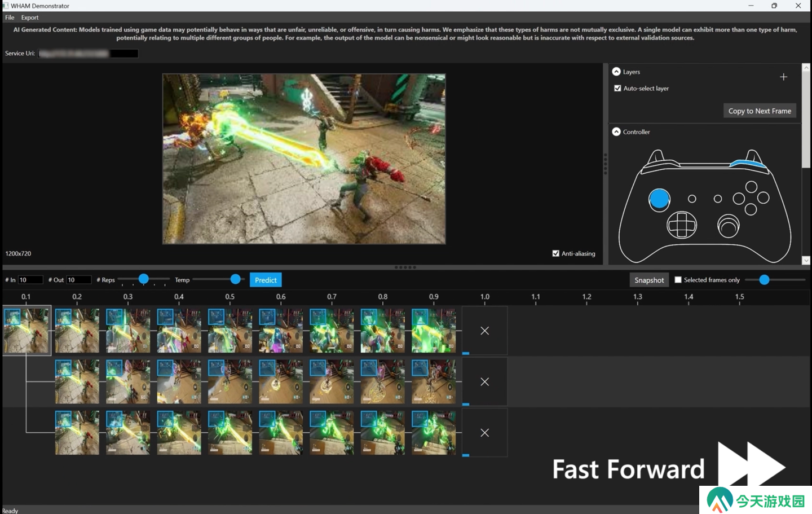812x514 pixels.
Task: Click the Service Uri input field
Action: tap(89, 54)
